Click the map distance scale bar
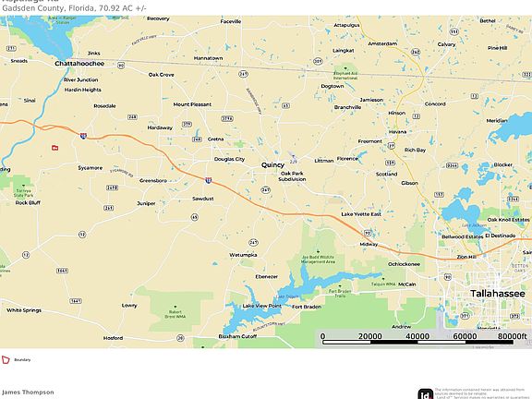Image resolution: width=532 pixels, height=399 pixels. pyautogui.click(x=417, y=339)
